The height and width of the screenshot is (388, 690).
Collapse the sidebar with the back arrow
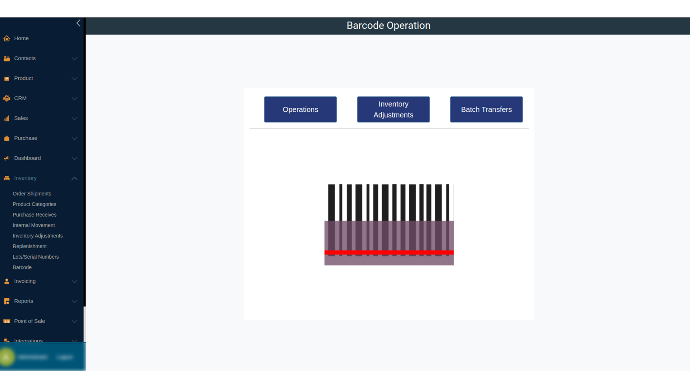click(x=78, y=23)
